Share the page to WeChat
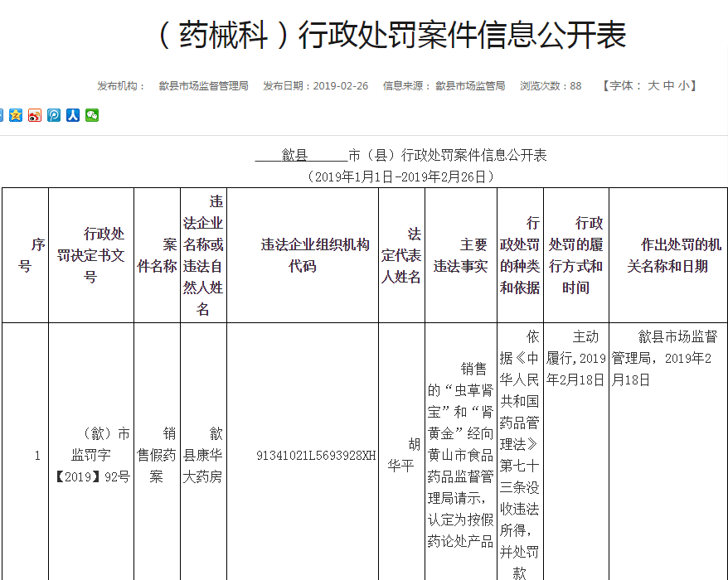This screenshot has height=580, width=728. coord(92,115)
